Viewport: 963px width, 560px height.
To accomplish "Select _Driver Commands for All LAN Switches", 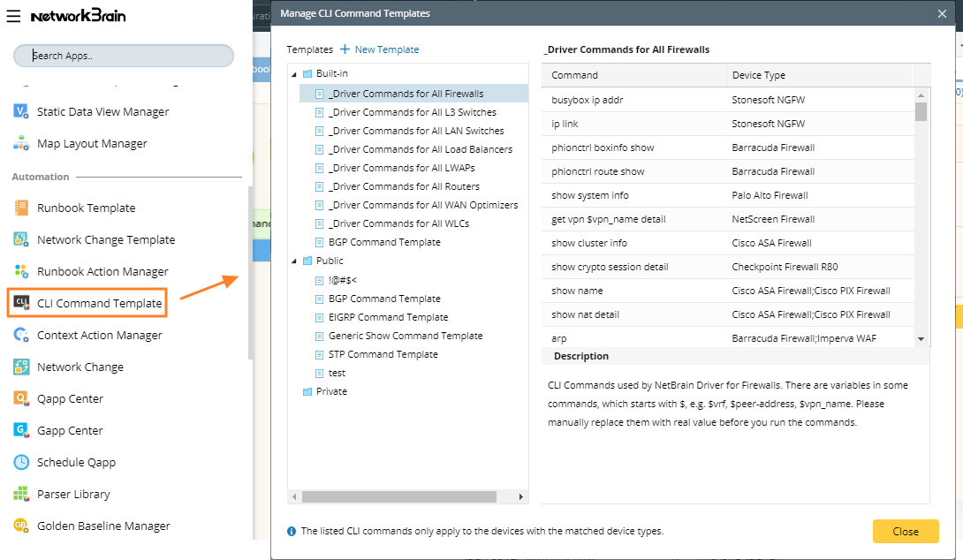I will pyautogui.click(x=416, y=131).
